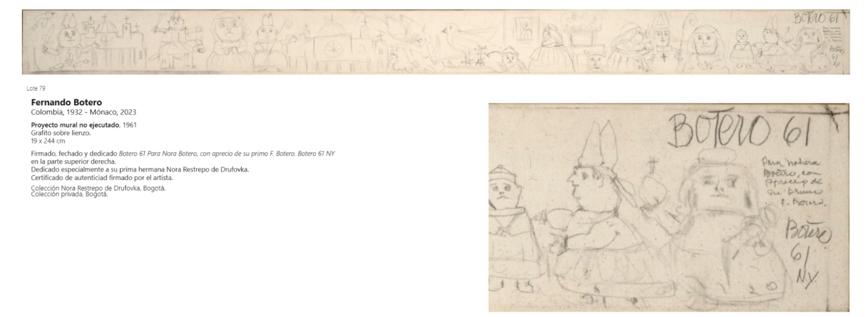Click the handwritten Para Nora dedication note

pos(793,183)
